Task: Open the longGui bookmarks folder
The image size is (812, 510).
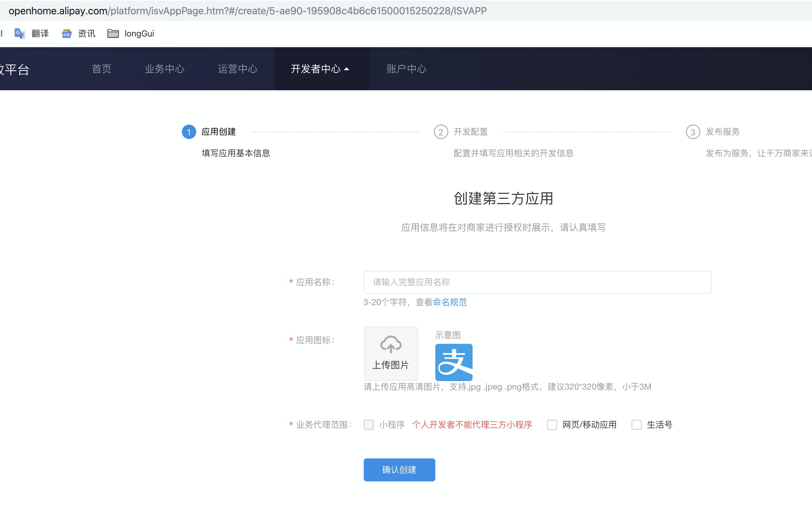Action: point(131,33)
